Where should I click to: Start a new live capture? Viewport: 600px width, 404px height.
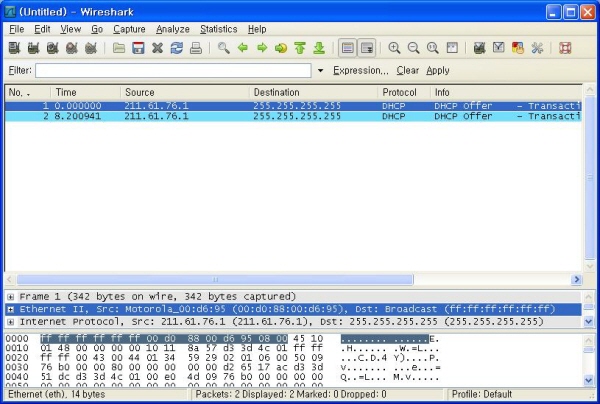52,48
